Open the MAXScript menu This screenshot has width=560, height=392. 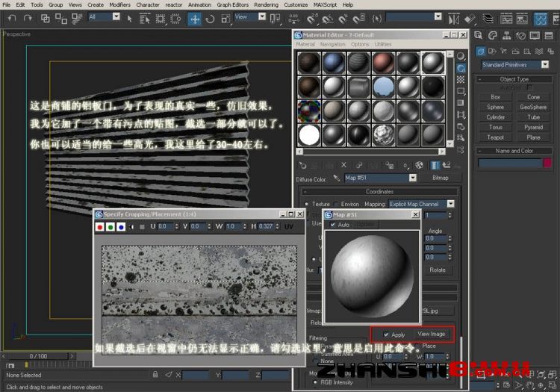coord(325,5)
